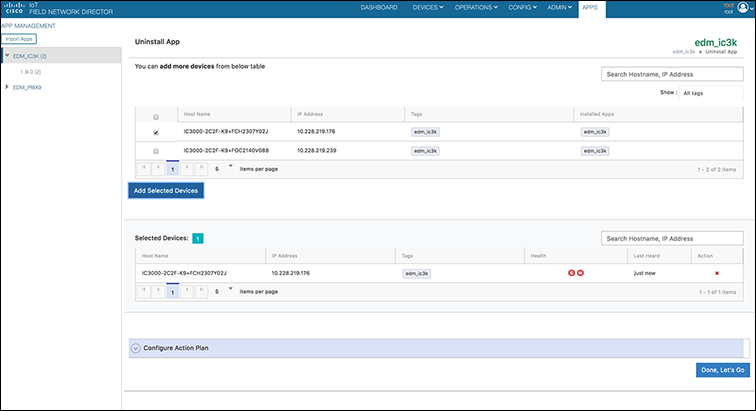Viewport: 756px width, 411px height.
Task: Click hostname IC3000-2C2F-K9+FCH2307Y02J in Selected Devices
Action: pos(184,273)
